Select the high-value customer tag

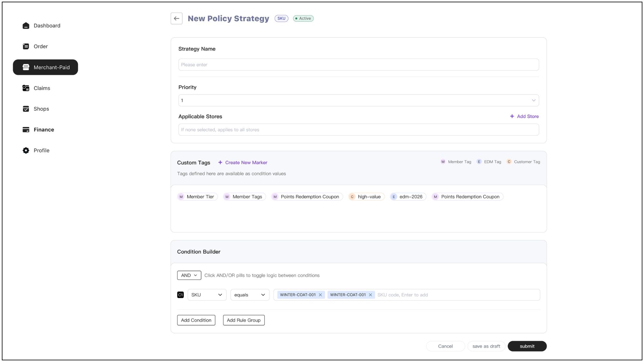366,197
